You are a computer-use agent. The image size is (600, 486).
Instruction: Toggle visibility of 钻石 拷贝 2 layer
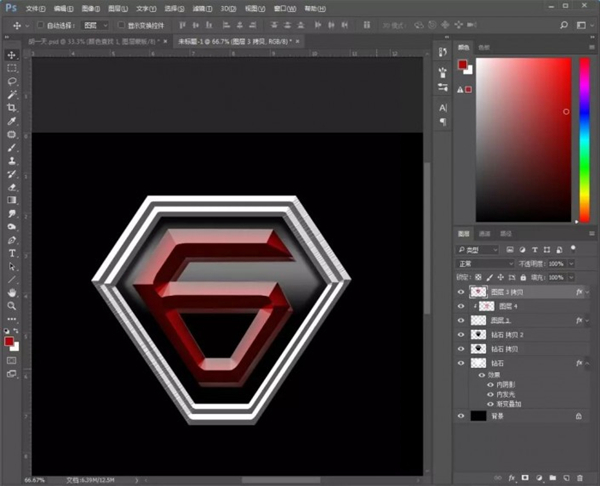click(461, 334)
